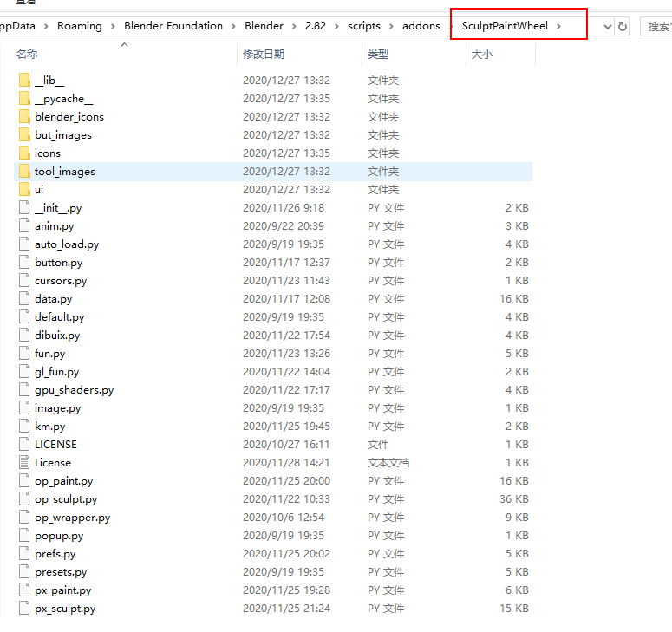Image resolution: width=672 pixels, height=632 pixels.
Task: Expand the chevron after SculptPaintWheel
Action: pyautogui.click(x=558, y=26)
